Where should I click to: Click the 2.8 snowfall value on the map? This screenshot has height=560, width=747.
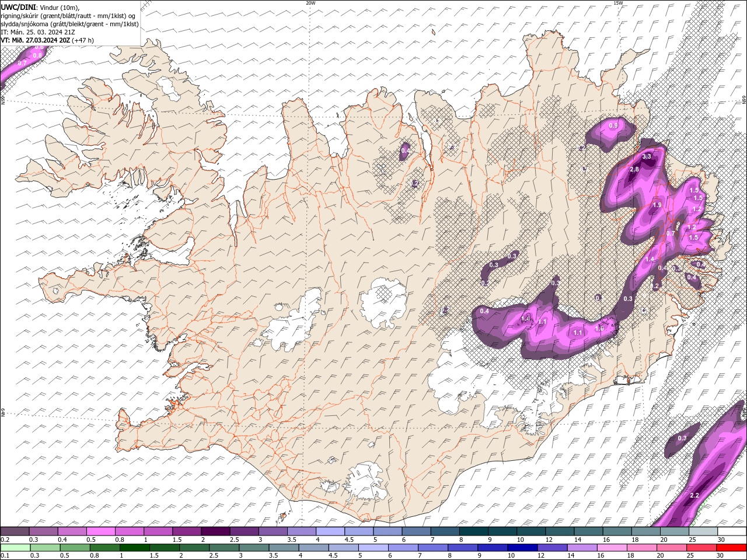click(635, 169)
